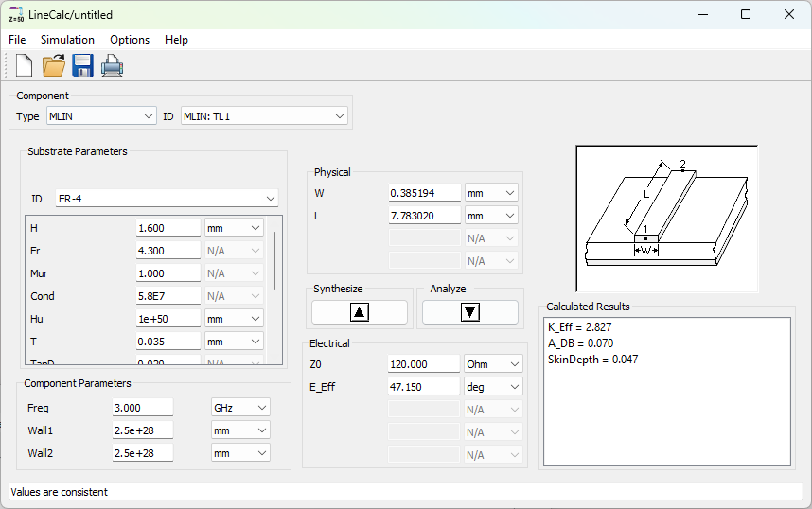Open the Freq GHz unit dropdown
This screenshot has width=812, height=509.
coord(240,408)
